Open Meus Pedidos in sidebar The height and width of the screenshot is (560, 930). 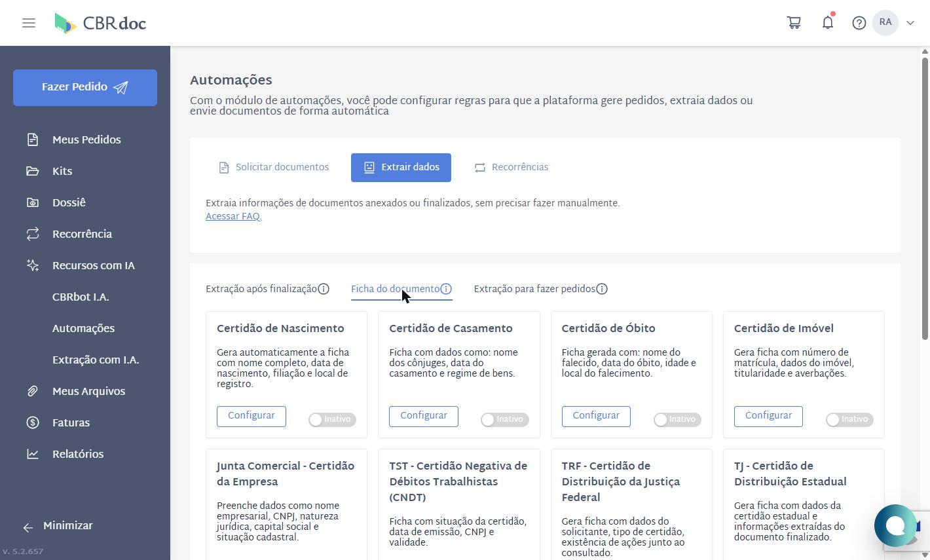(86, 140)
